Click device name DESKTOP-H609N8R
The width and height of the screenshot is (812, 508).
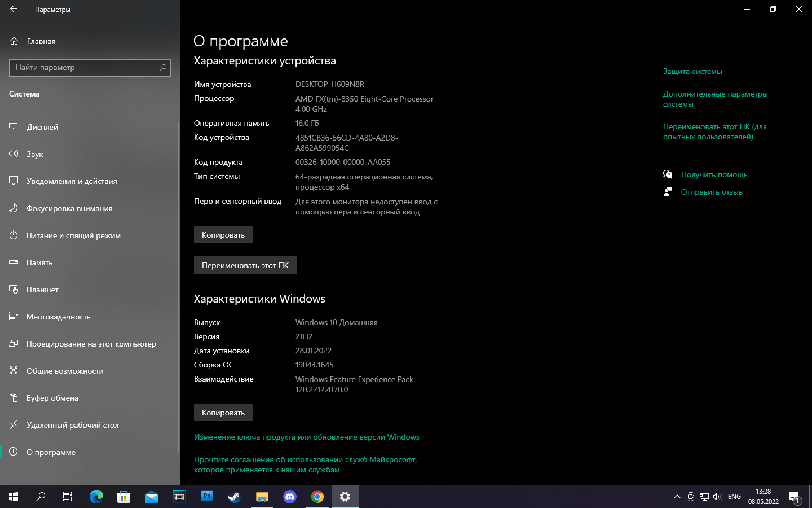[330, 84]
